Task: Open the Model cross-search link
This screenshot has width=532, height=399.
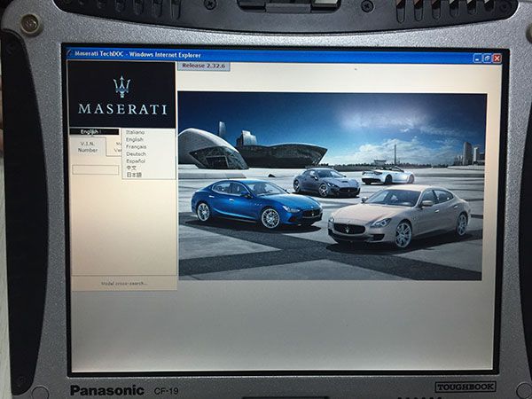Action: (x=124, y=284)
